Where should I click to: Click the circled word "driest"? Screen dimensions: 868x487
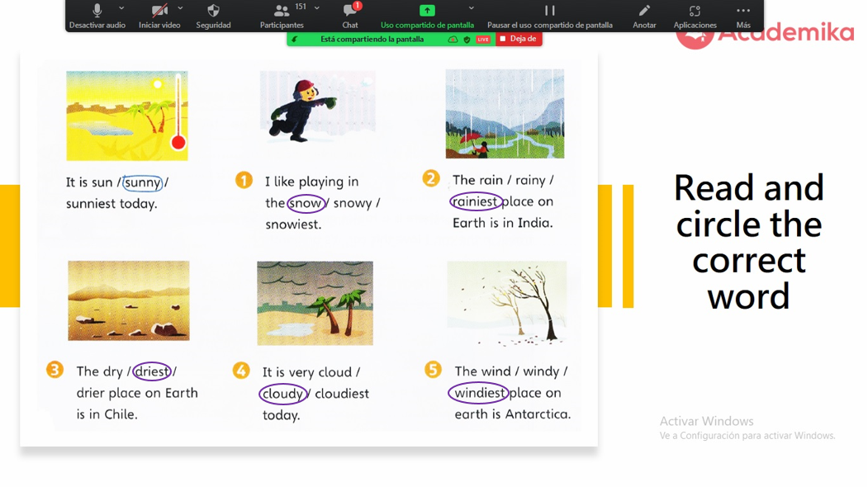pos(152,371)
